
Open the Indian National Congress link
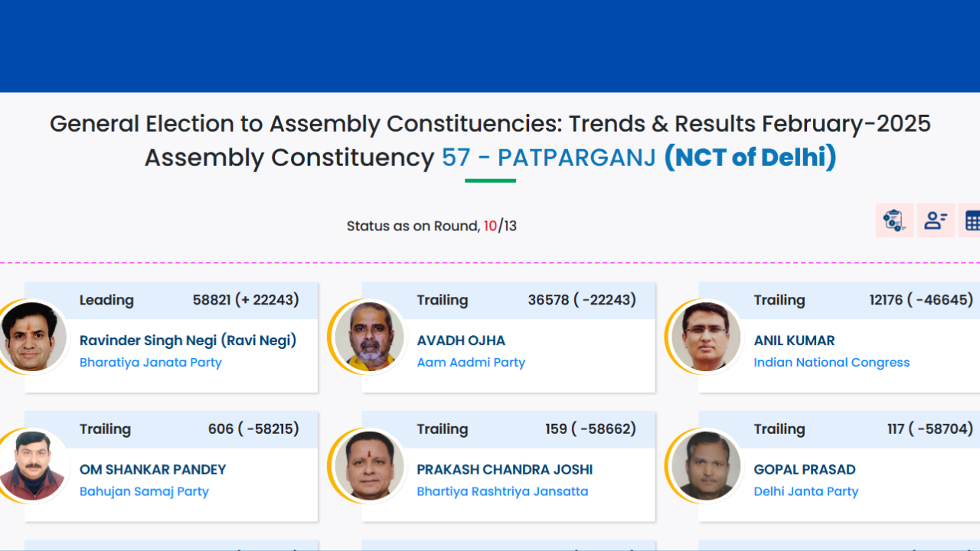831,363
